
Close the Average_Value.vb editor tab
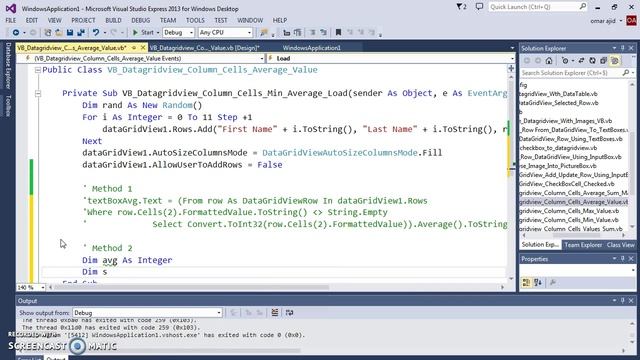142,48
